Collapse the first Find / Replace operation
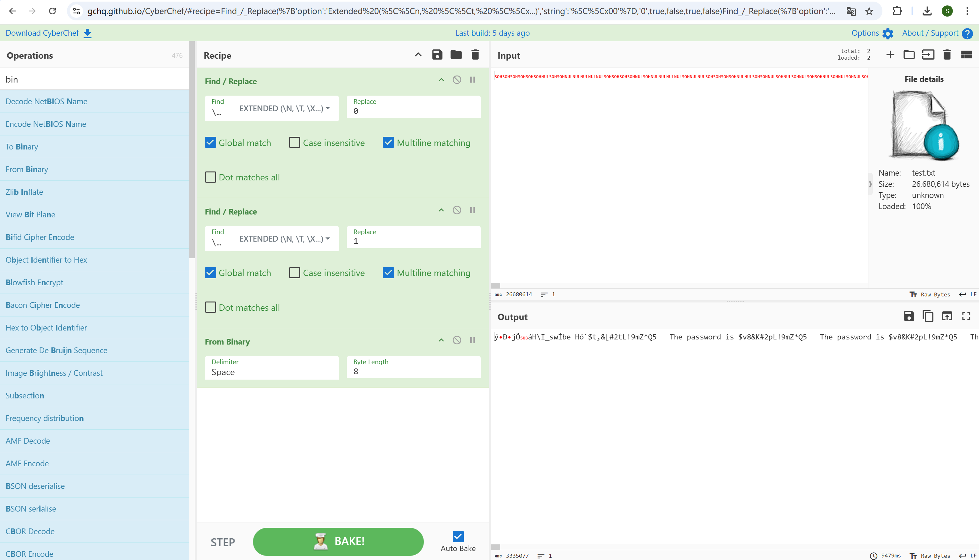The width and height of the screenshot is (979, 560). tap(441, 80)
